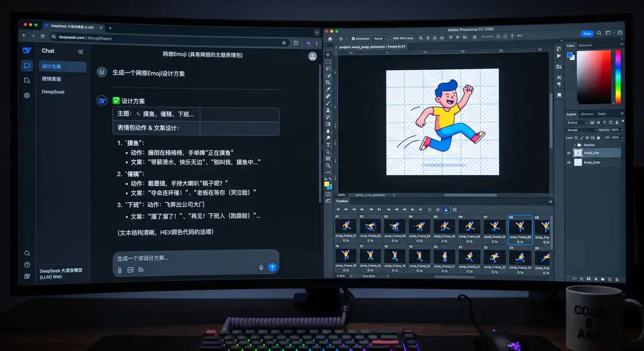Open the Timeline panel menu icon
The image size is (644, 351).
click(x=551, y=202)
